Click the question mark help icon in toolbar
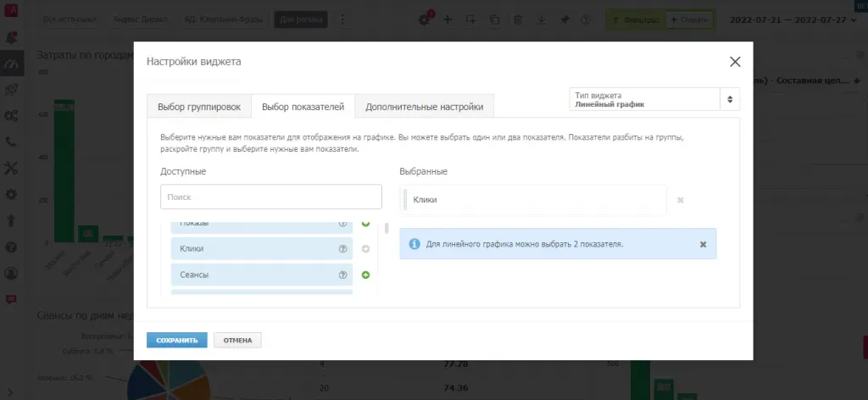The image size is (868, 400). (x=585, y=19)
